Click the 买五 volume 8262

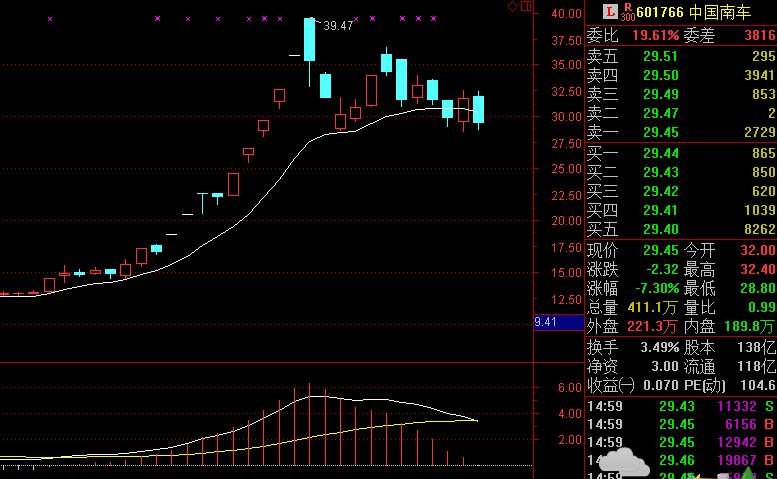click(760, 229)
